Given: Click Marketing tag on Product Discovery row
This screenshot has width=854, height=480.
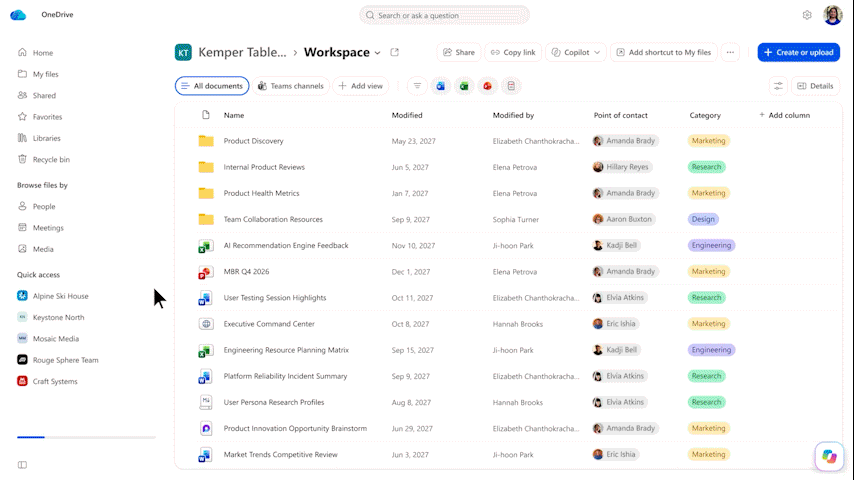Looking at the screenshot, I should coord(709,141).
